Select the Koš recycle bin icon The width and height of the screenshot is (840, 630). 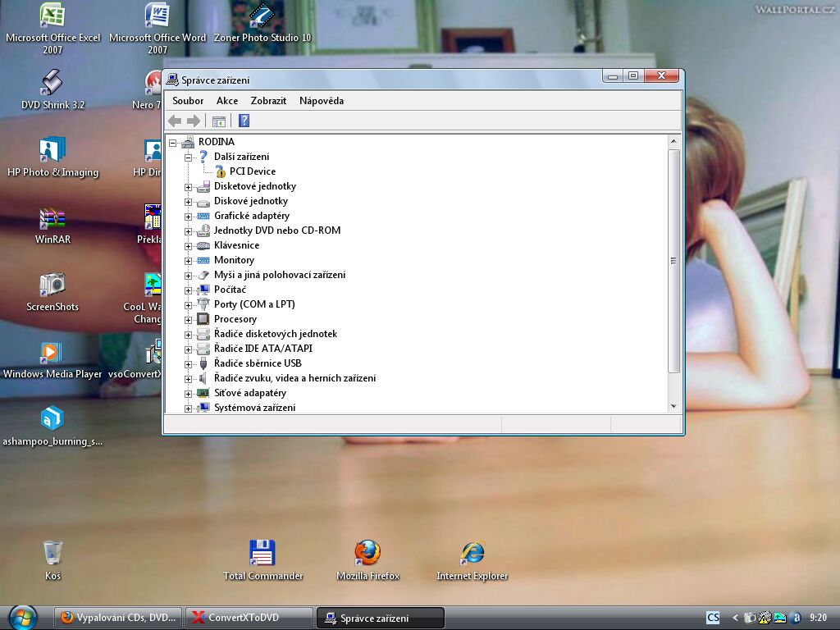tap(52, 553)
